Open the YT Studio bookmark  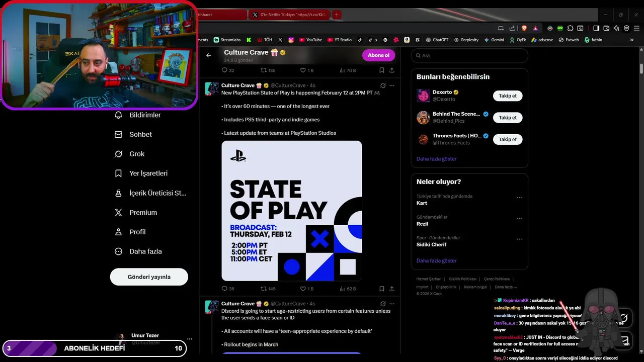pyautogui.click(x=340, y=40)
